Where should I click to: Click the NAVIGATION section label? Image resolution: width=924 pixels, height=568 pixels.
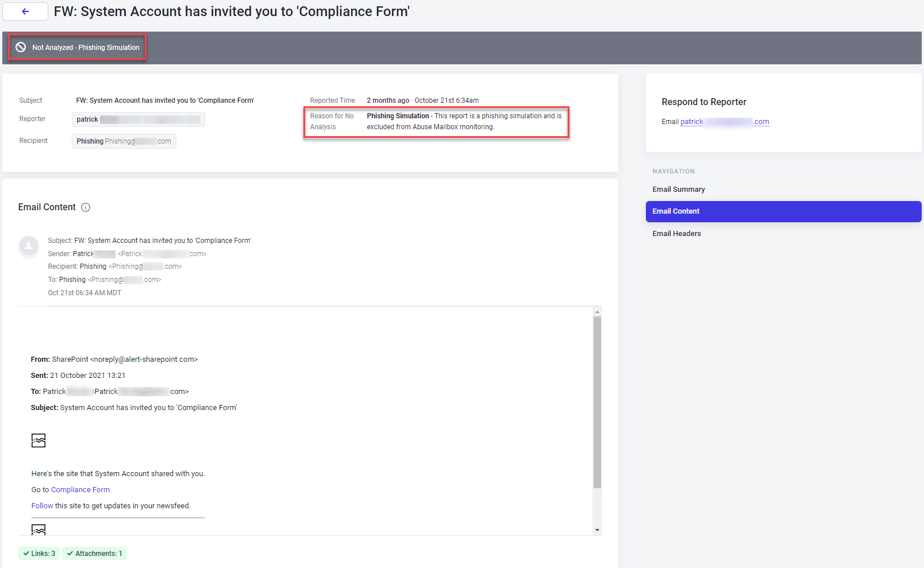point(673,171)
